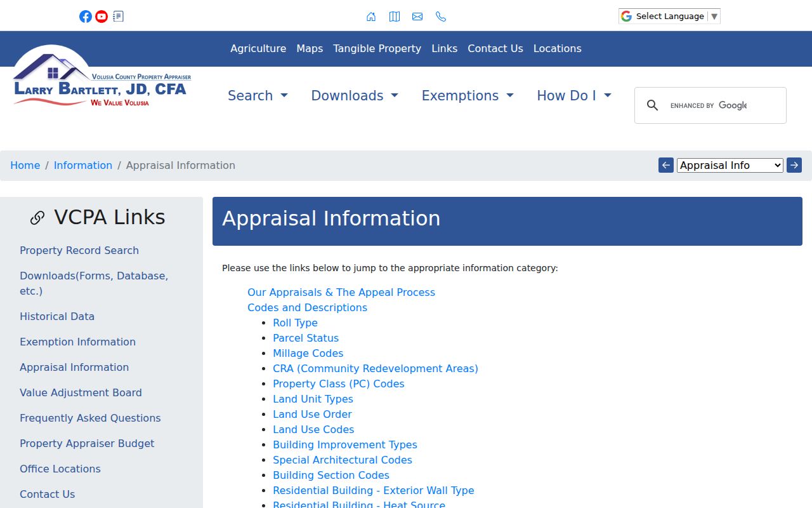Open Office Locations in sidebar
The image size is (812, 508).
pos(60,469)
